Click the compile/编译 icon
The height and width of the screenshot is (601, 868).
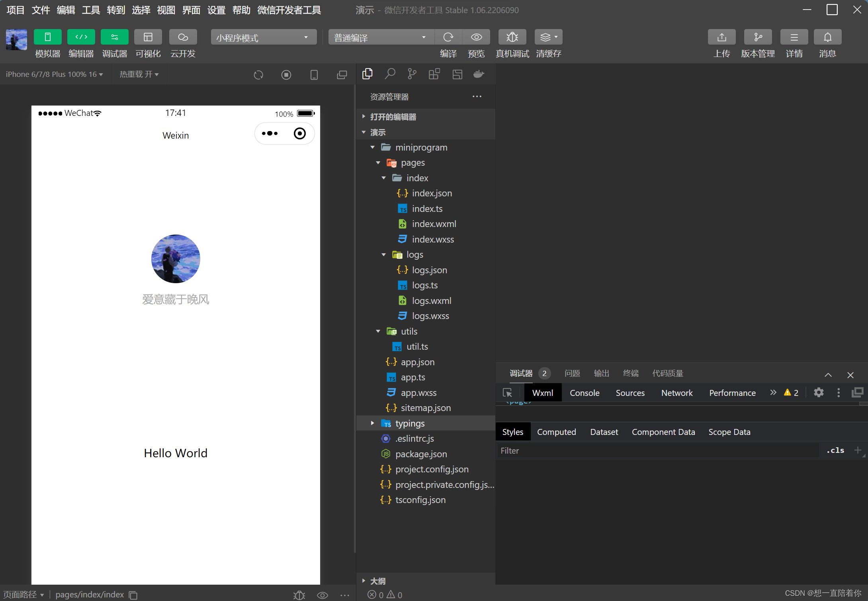coord(447,37)
